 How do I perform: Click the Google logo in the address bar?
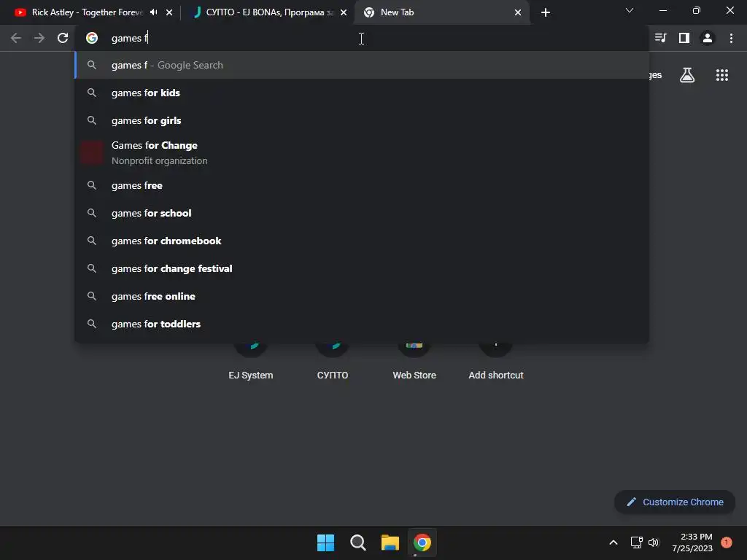[x=92, y=38]
